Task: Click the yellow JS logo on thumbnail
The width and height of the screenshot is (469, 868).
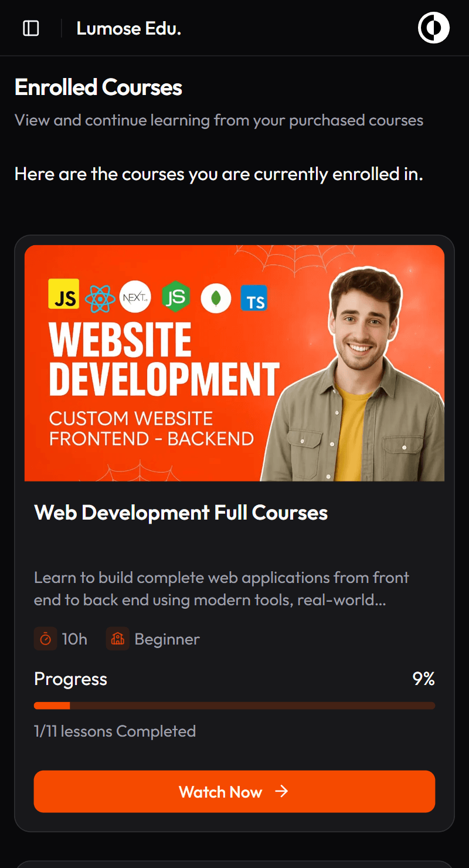Action: 63,294
